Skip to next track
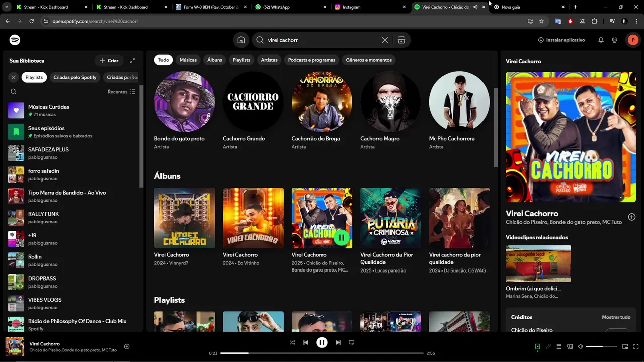644x362 pixels. (x=338, y=342)
